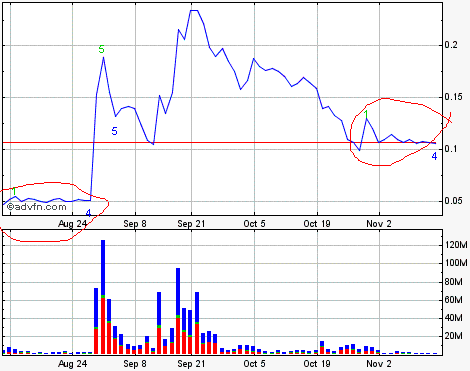Click the tallest volume bar exceeding 120M
470x371 pixels.
103,297
